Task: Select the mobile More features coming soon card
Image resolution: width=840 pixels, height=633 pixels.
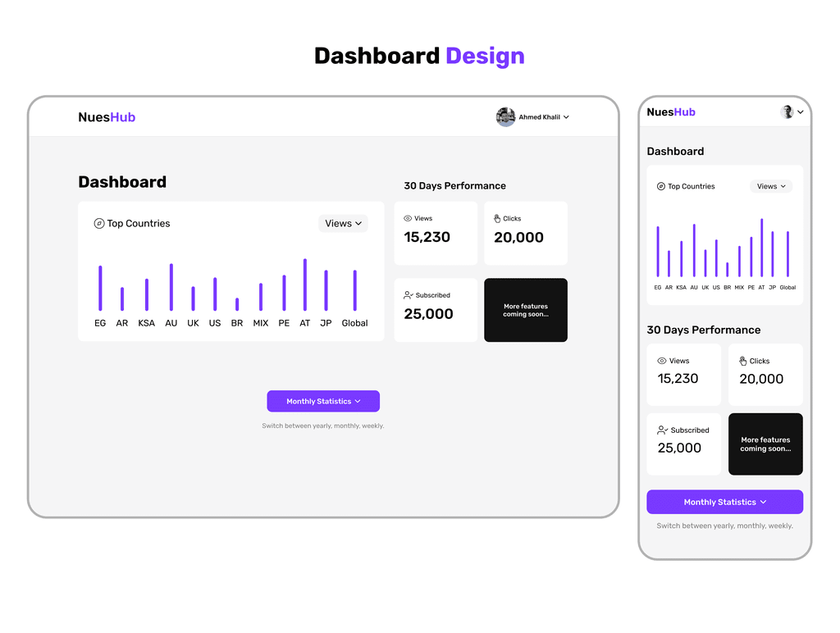Action: click(765, 444)
